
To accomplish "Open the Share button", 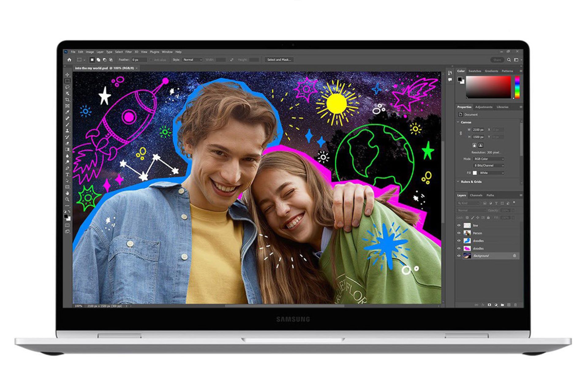I will [498, 60].
